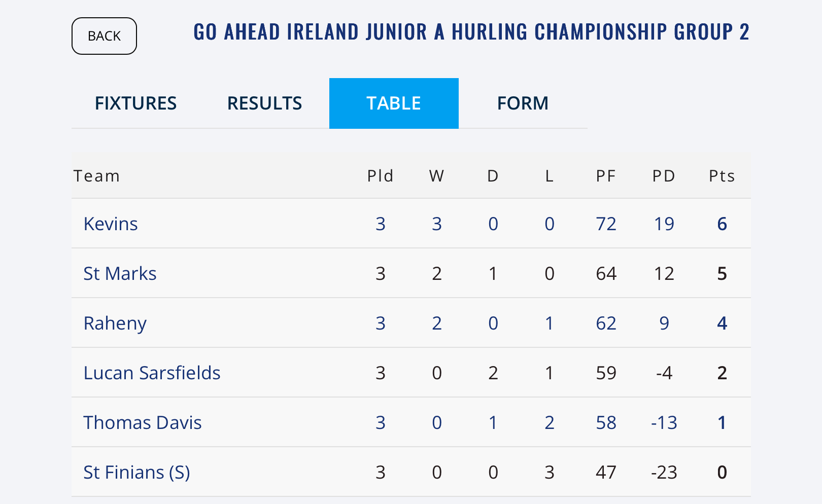Click the PF column header

(x=606, y=176)
